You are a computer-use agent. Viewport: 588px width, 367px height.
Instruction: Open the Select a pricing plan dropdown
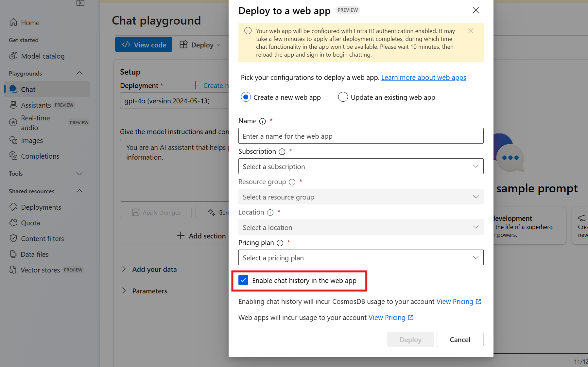coord(361,258)
